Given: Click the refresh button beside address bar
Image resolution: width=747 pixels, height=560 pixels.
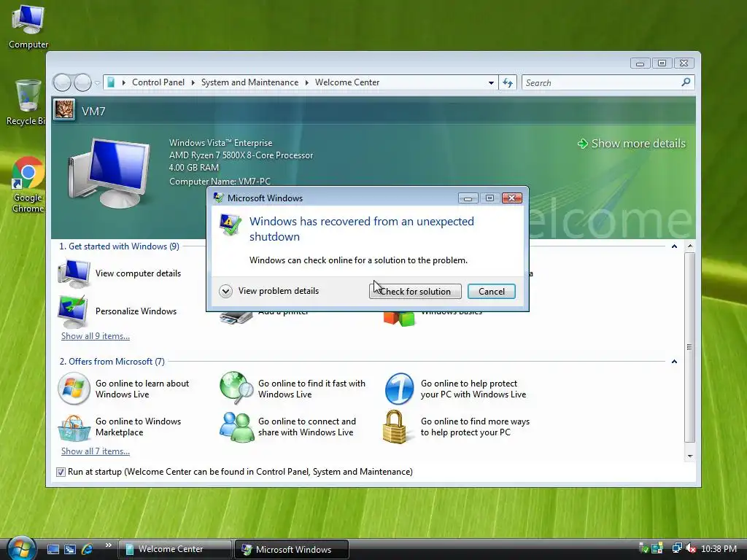Looking at the screenshot, I should pyautogui.click(x=508, y=83).
